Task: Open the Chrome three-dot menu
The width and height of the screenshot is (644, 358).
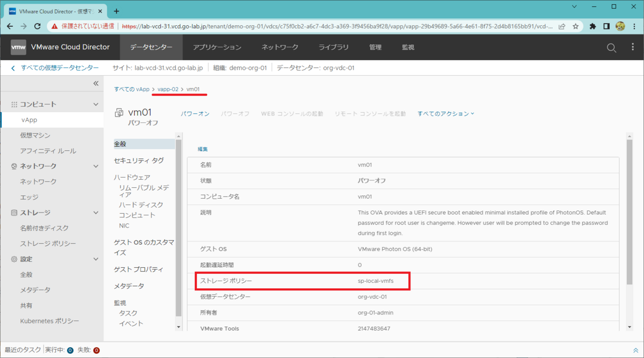Action: [x=634, y=26]
